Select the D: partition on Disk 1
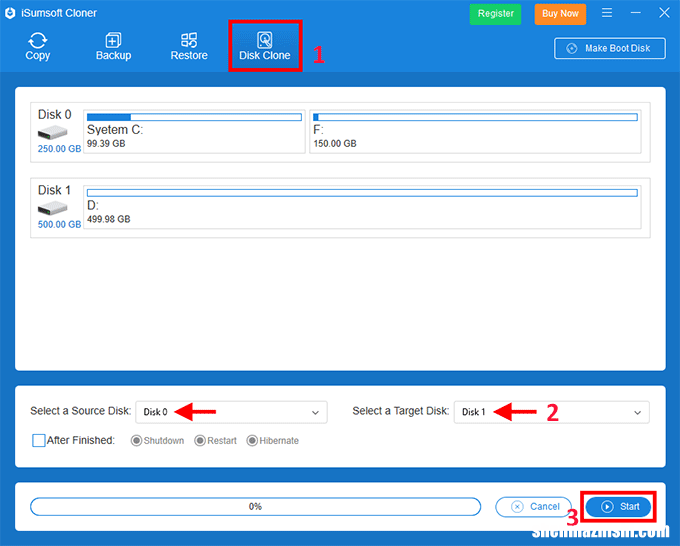Screen dimensions: 680x546 pyautogui.click(x=362, y=207)
